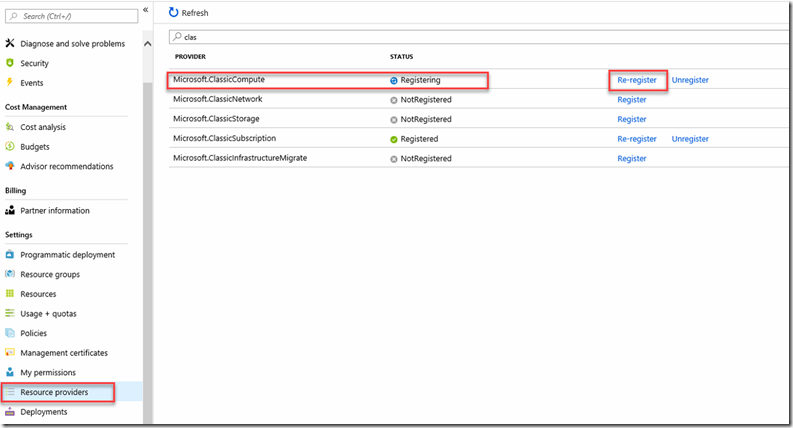Click the Refresh label in the toolbar

[195, 13]
